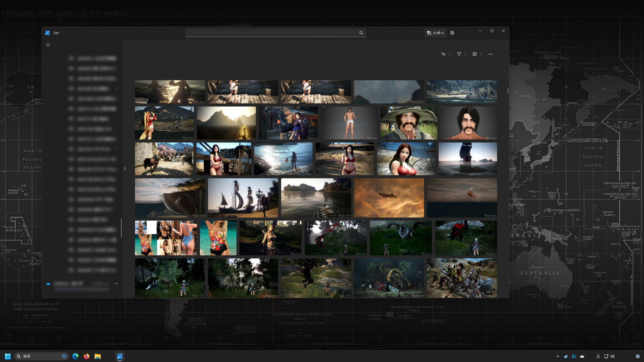Open Photos settings gear icon
Screen dimensions: 644x362
[x=452, y=33]
